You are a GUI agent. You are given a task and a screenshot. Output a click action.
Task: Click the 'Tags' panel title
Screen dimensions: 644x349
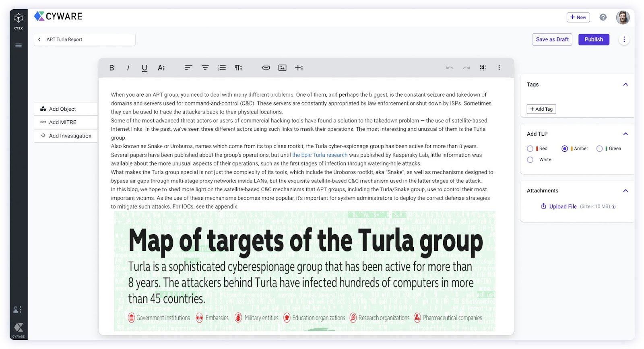533,85
